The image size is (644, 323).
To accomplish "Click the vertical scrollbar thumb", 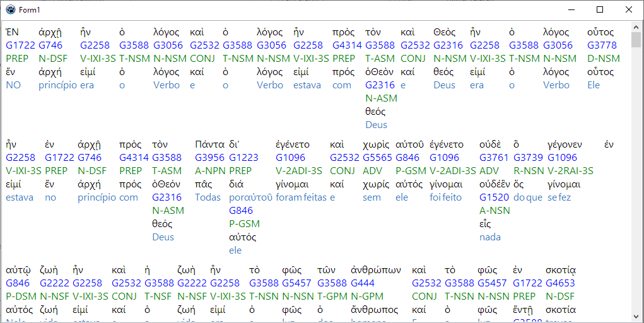I will point(636,41).
